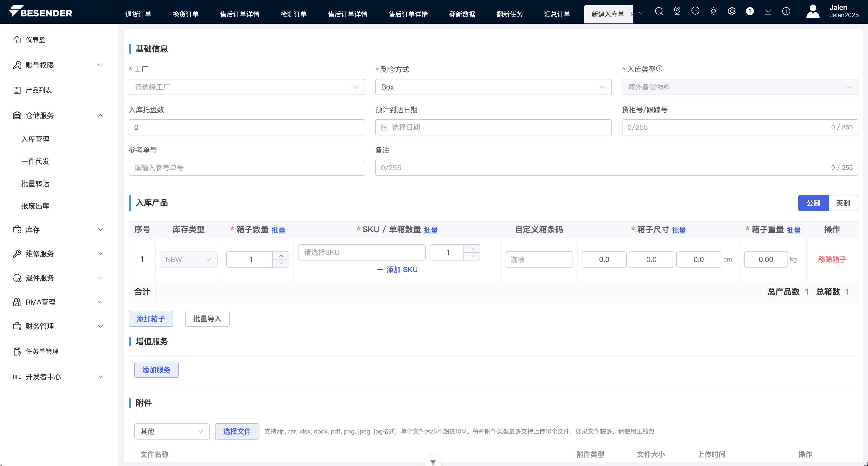This screenshot has height=466, width=868.
Task: Expand 库存 sidebar menu
Action: pos(59,230)
